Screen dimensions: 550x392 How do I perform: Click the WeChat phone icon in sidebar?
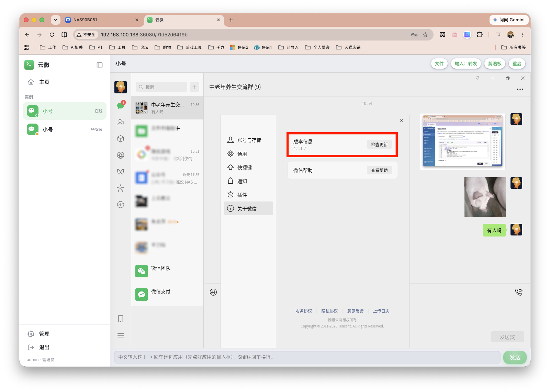121,319
